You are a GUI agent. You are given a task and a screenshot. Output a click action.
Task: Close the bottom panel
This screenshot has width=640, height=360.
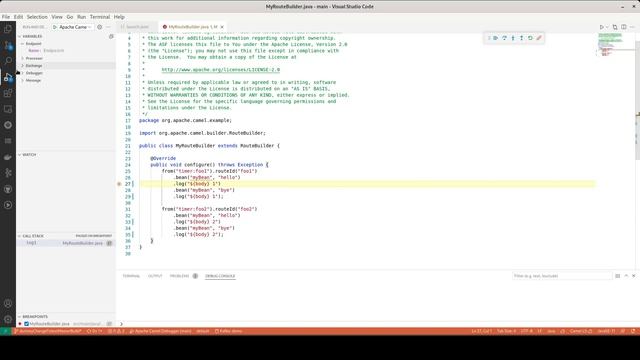pyautogui.click(x=633, y=276)
